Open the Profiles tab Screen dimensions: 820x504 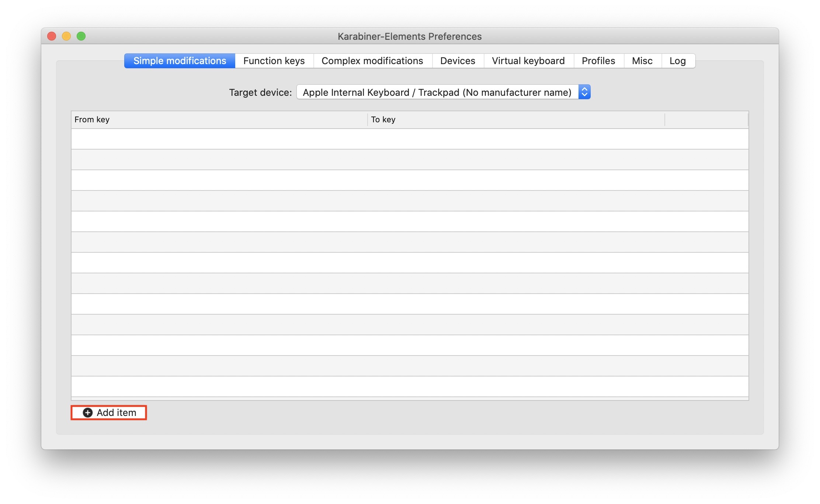(x=598, y=61)
